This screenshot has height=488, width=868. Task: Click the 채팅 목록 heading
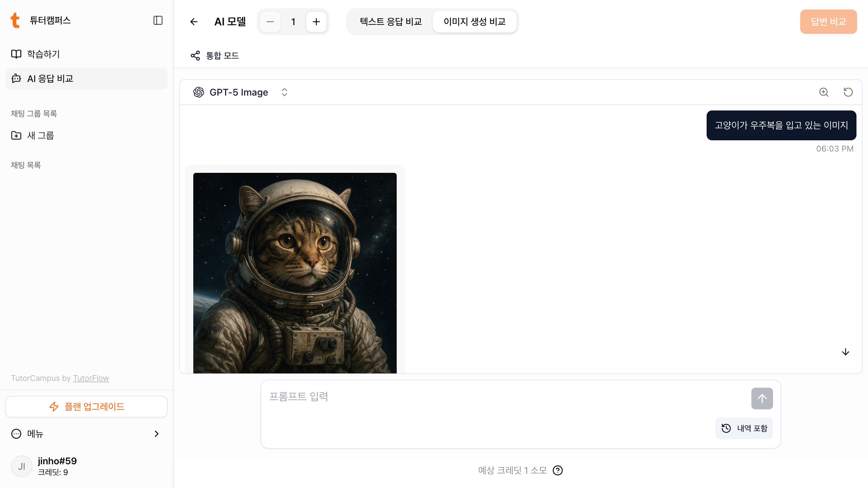click(x=26, y=165)
